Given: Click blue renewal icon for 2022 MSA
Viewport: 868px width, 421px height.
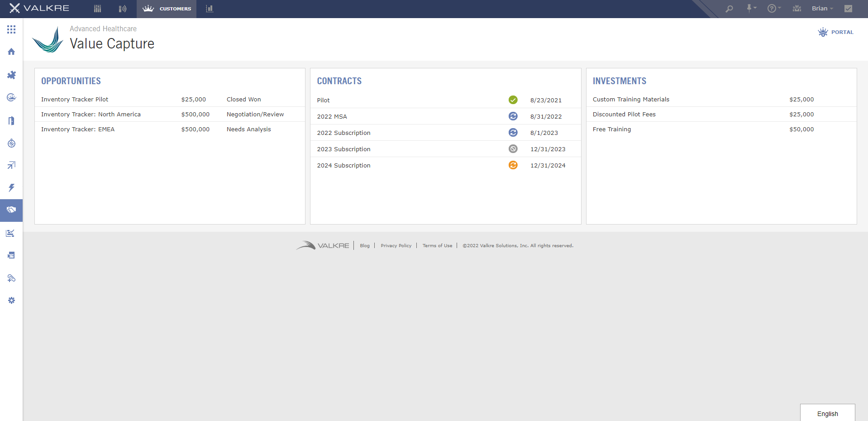Looking at the screenshot, I should click(513, 116).
